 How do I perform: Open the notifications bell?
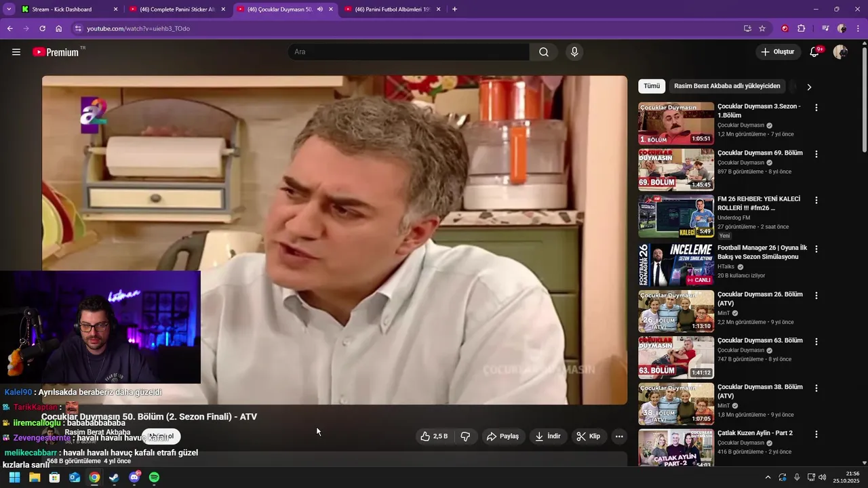tap(814, 52)
